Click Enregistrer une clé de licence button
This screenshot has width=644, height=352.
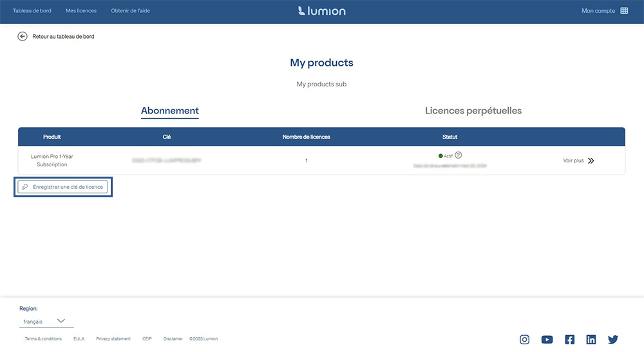63,187
